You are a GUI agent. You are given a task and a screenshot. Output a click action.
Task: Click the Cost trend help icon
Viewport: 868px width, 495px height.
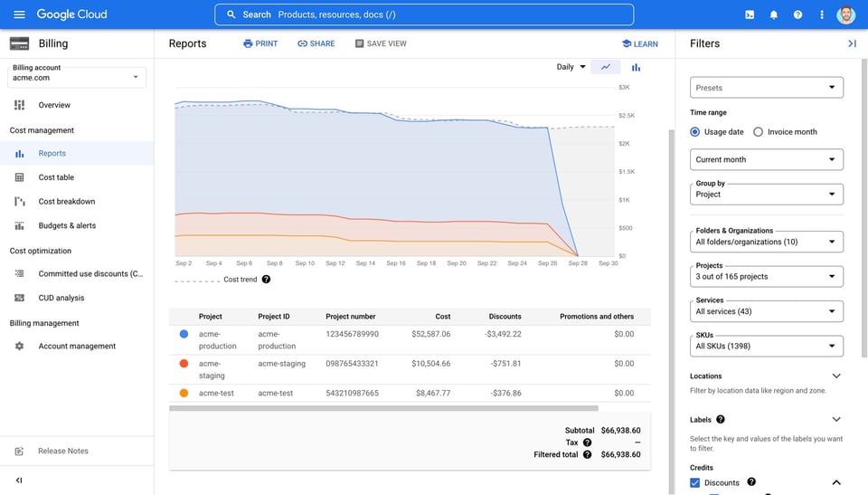click(266, 280)
